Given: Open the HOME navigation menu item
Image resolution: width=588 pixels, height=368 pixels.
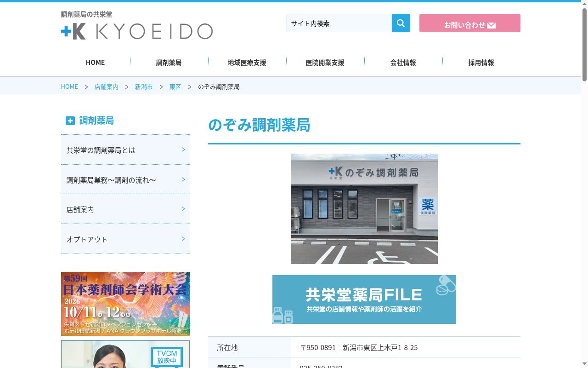Looking at the screenshot, I should [x=95, y=63].
